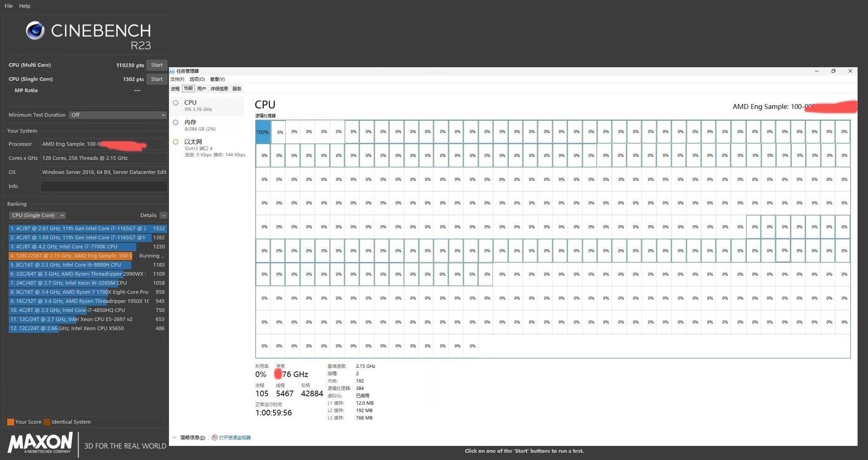Viewport: 868px width, 460px height.
Task: Click the orange Your Score legend swatch
Action: point(10,422)
